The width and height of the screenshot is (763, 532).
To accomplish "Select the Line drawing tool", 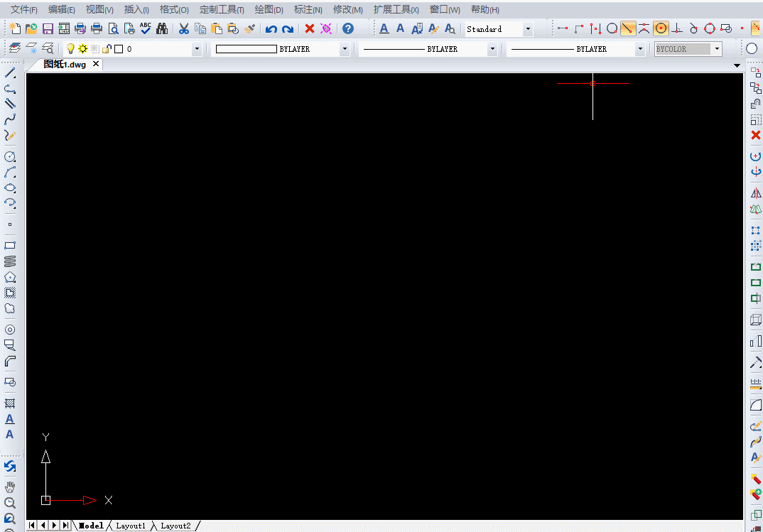I will (10, 73).
